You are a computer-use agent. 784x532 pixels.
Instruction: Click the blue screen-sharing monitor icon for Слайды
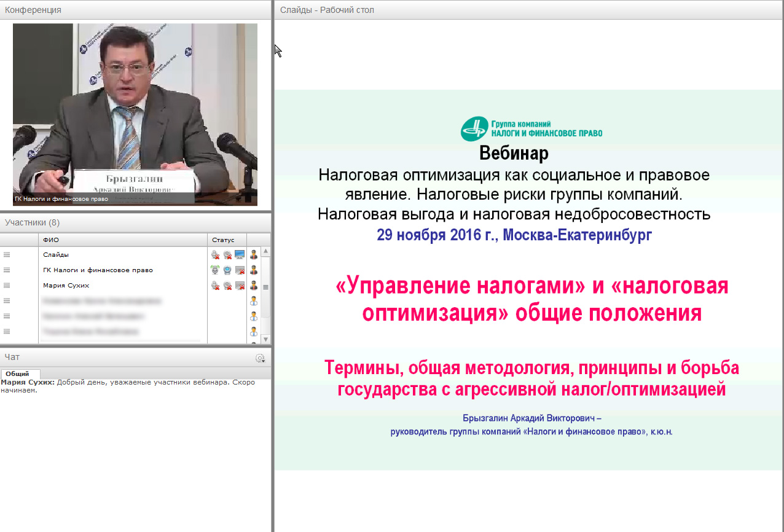pos(240,254)
